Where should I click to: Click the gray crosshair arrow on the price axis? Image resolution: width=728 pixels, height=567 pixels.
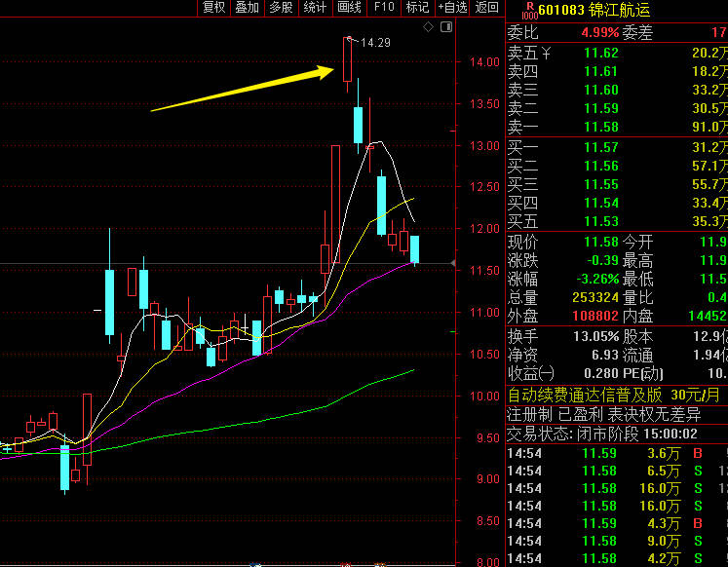click(451, 263)
